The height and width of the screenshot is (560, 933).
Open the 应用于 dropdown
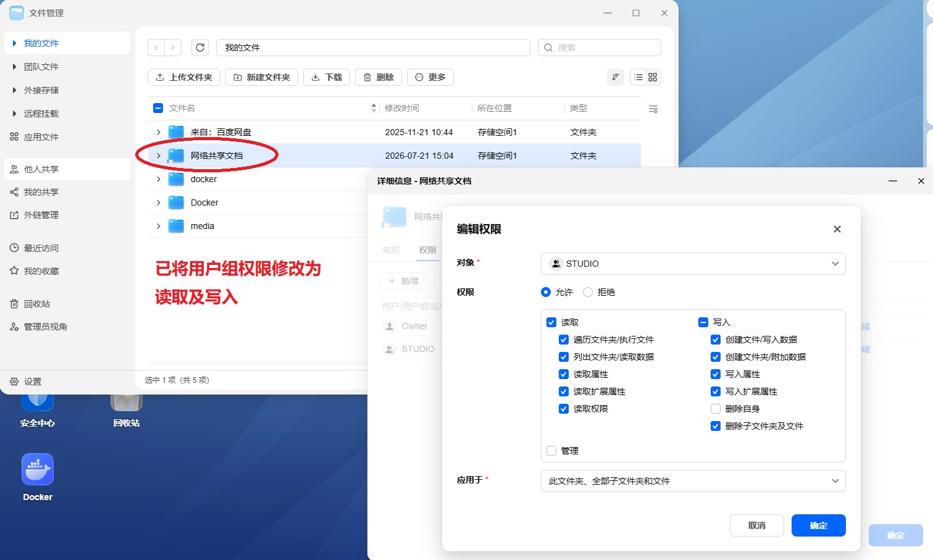(693, 481)
